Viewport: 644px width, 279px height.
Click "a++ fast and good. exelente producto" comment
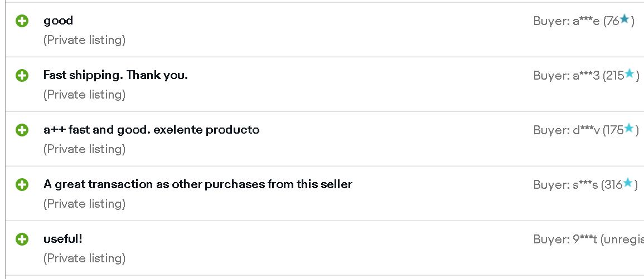[152, 130]
